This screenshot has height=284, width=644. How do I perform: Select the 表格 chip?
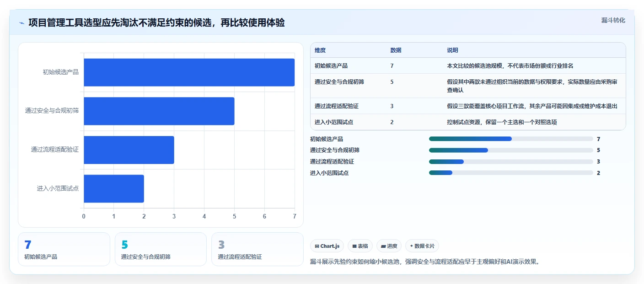[x=360, y=246]
